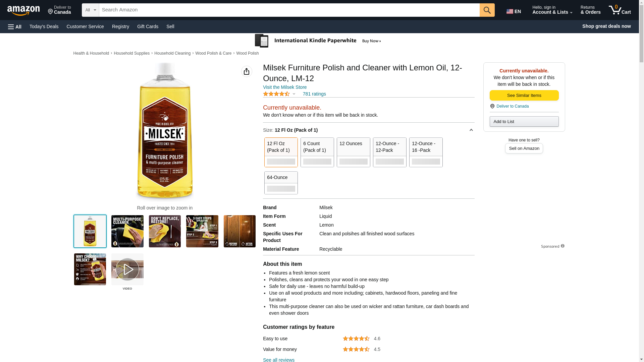
Task: Select the 12-Ounce - 12-Pack size option
Action: pyautogui.click(x=389, y=152)
